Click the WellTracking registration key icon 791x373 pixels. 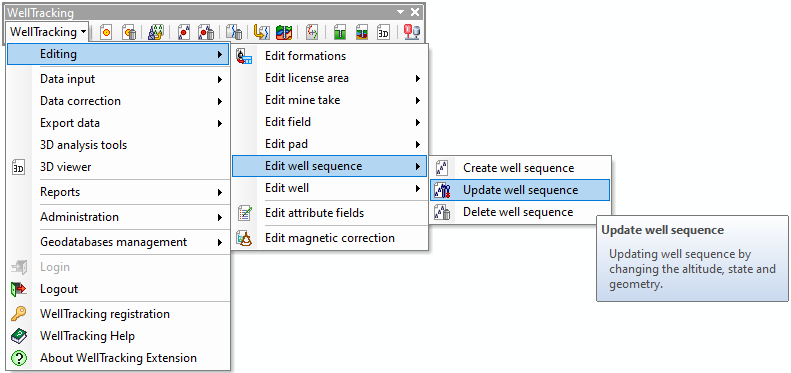[x=18, y=314]
